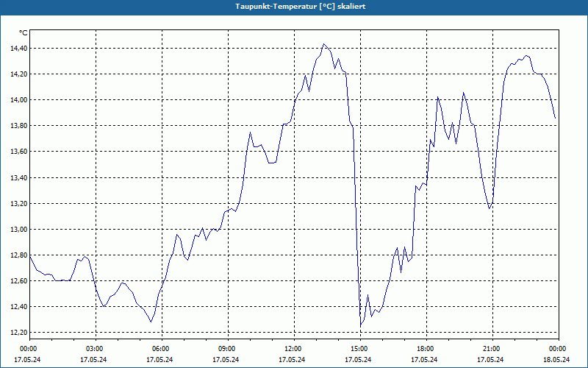Screen dimensions: 588x368
Task: Click the 12:00 time axis label
Action: pyautogui.click(x=294, y=349)
